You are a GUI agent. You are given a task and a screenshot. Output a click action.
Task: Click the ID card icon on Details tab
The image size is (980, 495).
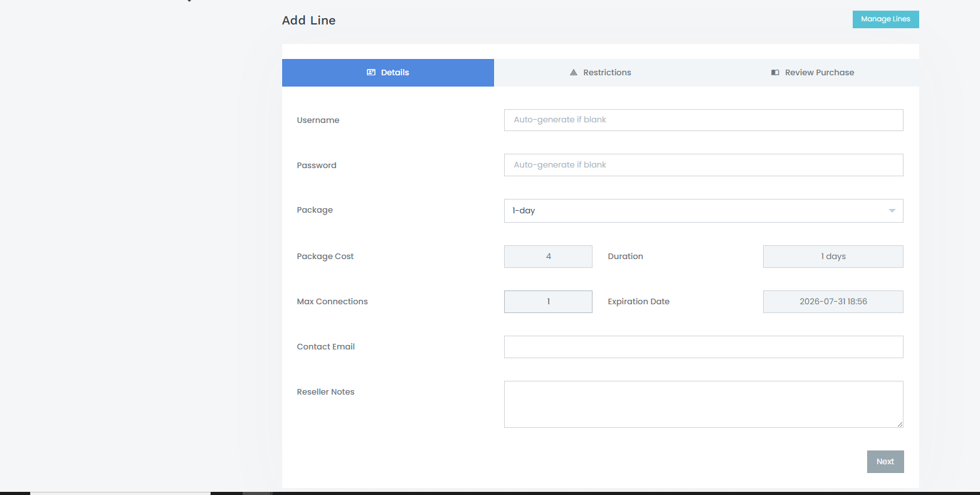pos(371,72)
